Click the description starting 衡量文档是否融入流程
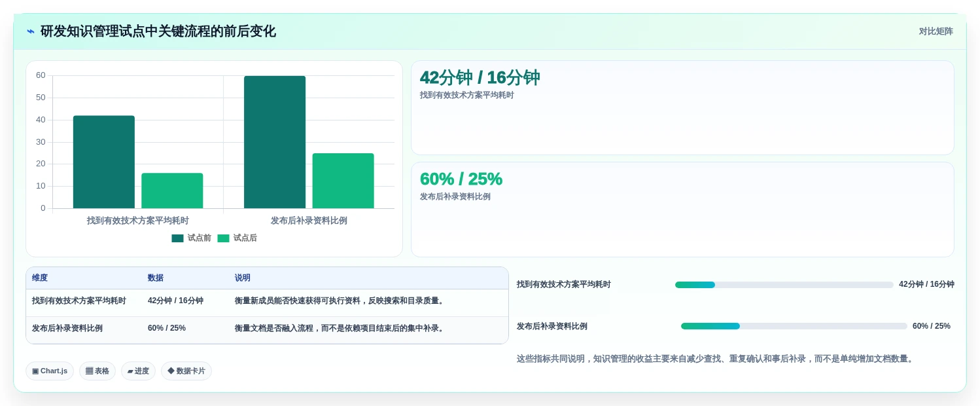This screenshot has width=980, height=406. [x=340, y=328]
